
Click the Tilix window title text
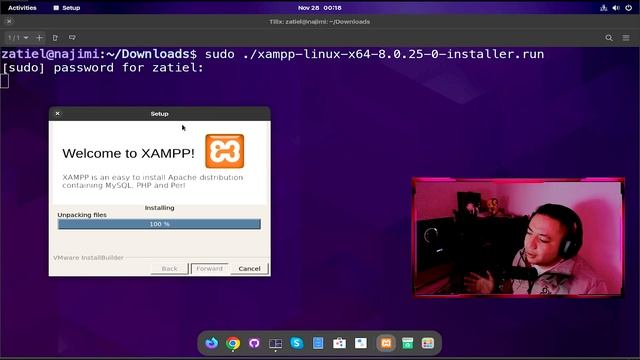tap(320, 22)
